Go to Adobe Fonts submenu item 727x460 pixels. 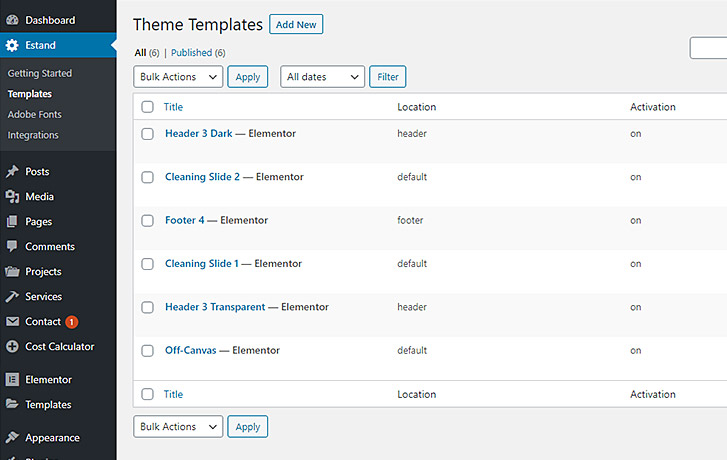pyautogui.click(x=34, y=115)
